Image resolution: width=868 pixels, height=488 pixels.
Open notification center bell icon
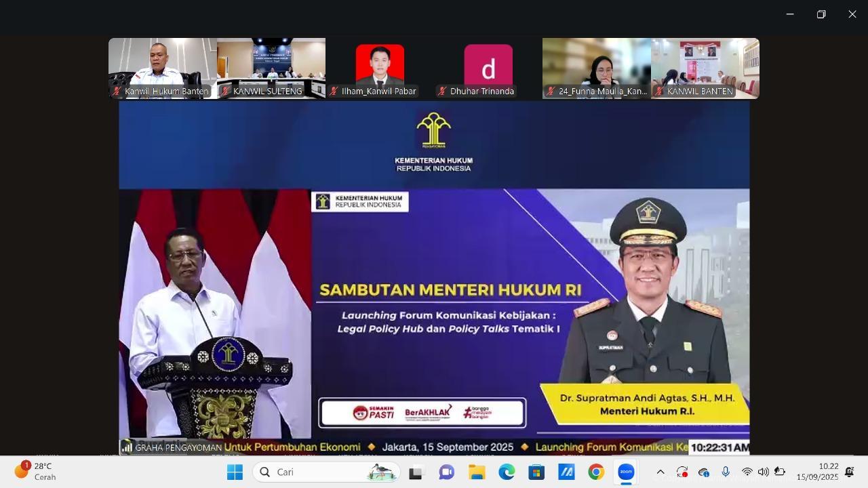pos(849,472)
